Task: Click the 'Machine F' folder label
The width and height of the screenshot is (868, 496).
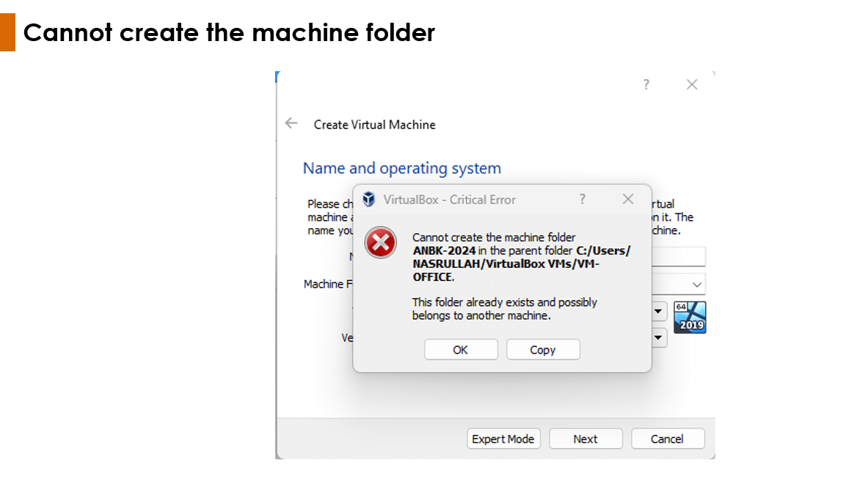Action: (x=328, y=284)
